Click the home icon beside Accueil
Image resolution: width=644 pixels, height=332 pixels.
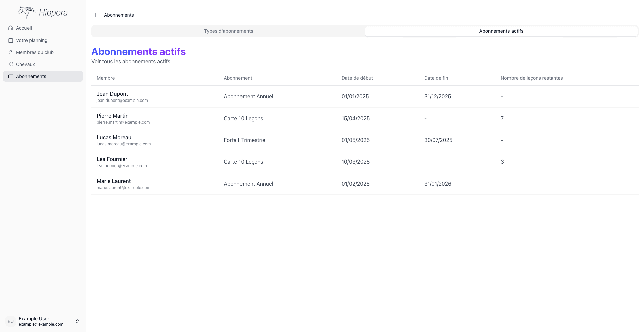(x=11, y=28)
